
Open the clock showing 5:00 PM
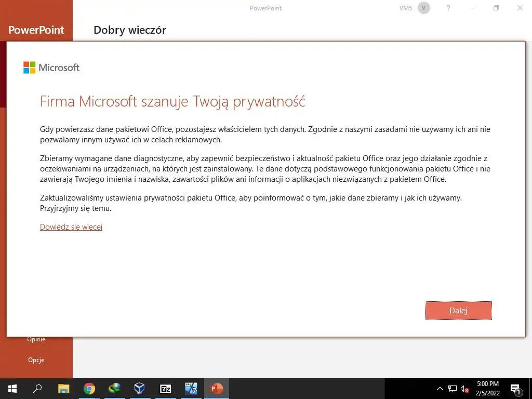pos(487,389)
